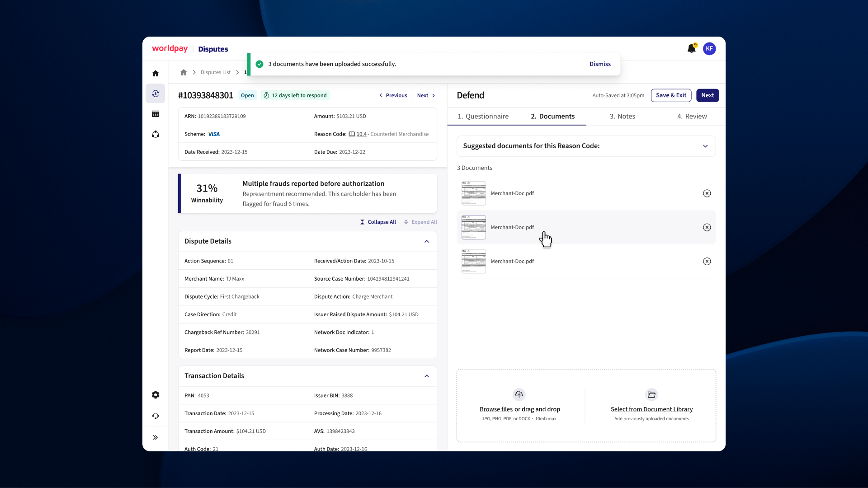Remove the first Merchant-Doc.pdf
This screenshot has height=488, width=868.
707,193
